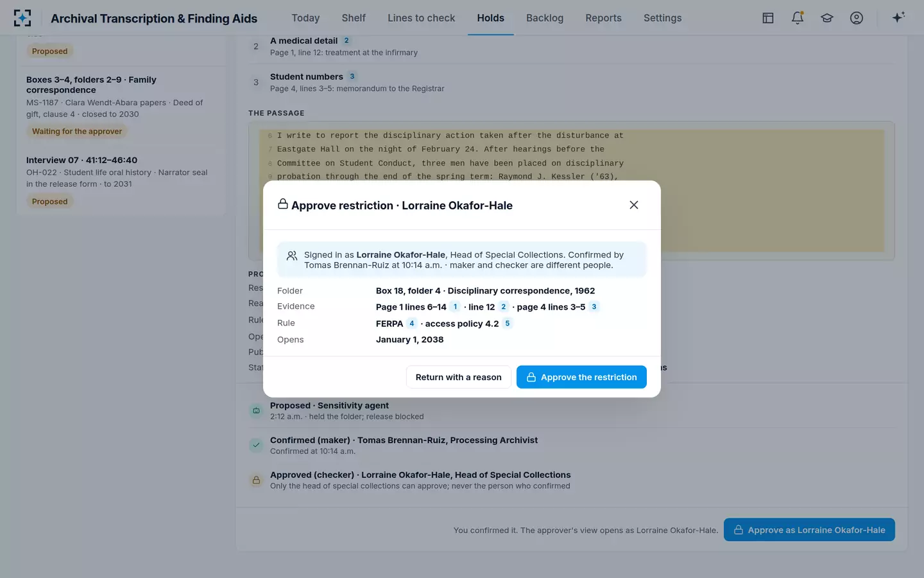The width and height of the screenshot is (924, 578).
Task: Open the Shelf tab
Action: [x=354, y=18]
